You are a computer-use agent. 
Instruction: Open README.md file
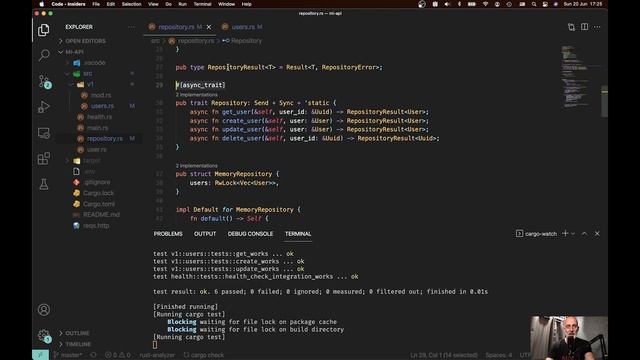101,215
